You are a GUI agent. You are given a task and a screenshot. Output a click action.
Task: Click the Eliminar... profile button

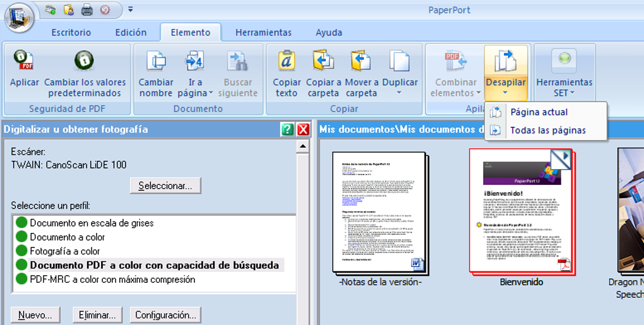97,315
